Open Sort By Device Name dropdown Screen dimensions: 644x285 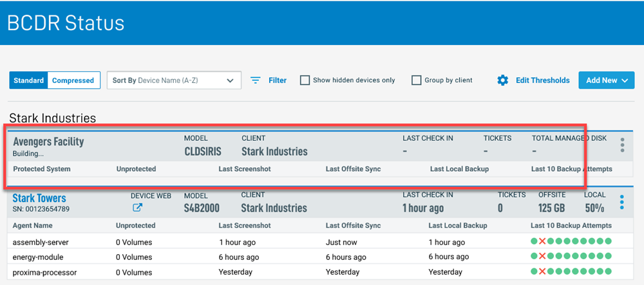click(173, 80)
